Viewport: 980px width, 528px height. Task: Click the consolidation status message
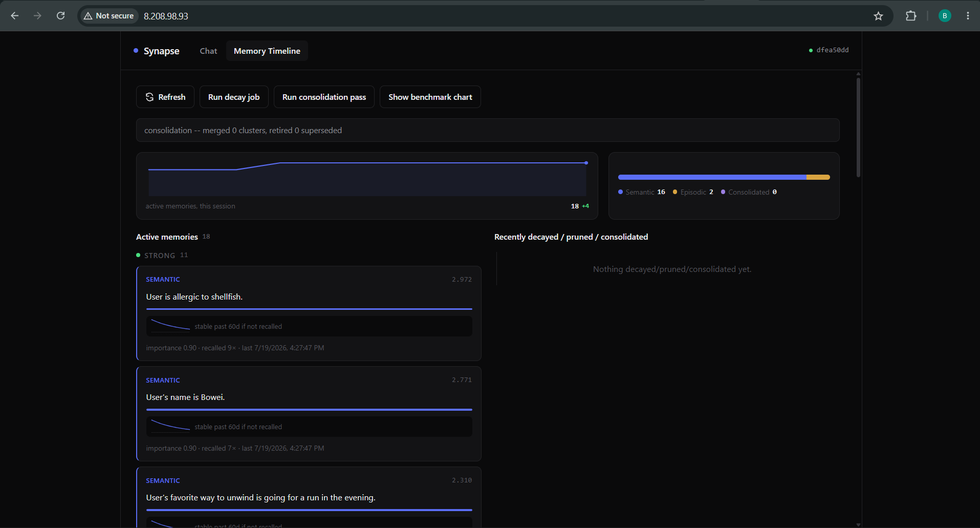pyautogui.click(x=488, y=130)
